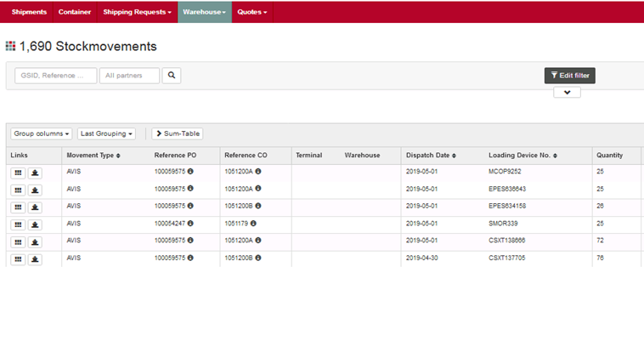Click stamp icon in MCOP9252 row
Image resolution: width=644 pixels, height=352 pixels.
point(35,173)
